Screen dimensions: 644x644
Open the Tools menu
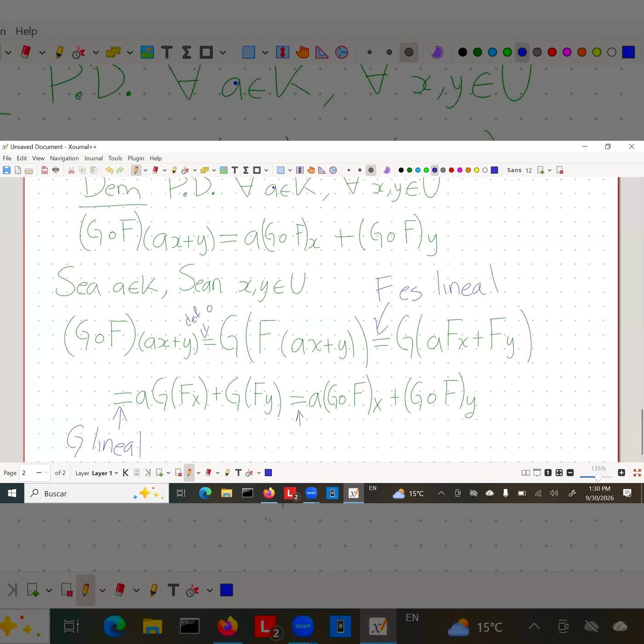point(115,158)
